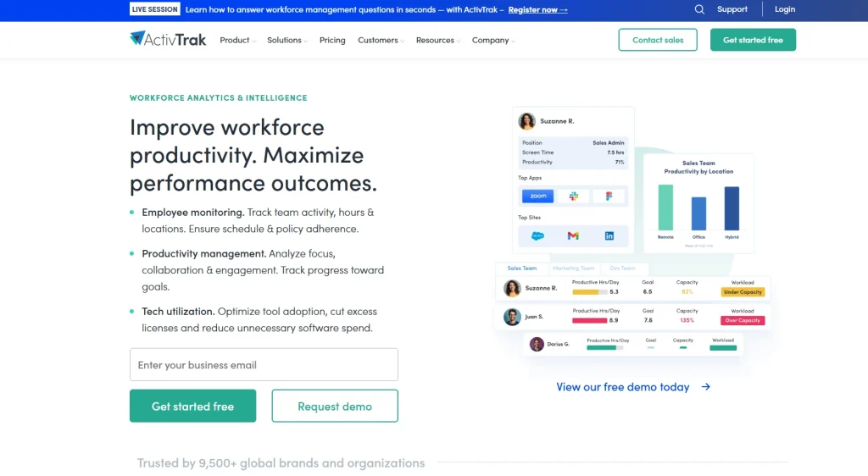This screenshot has height=476, width=868.
Task: Click the LIVE SESSION badge
Action: click(154, 9)
